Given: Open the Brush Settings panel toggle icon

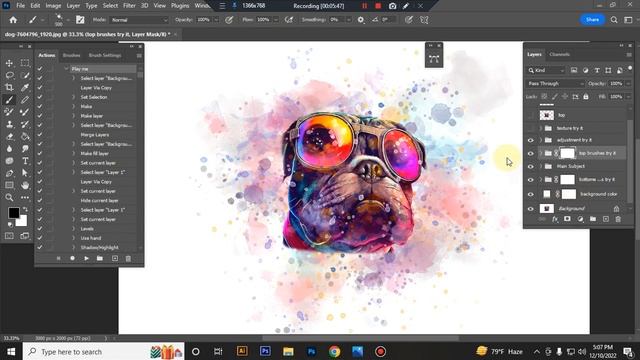Looking at the screenshot, I should tap(80, 20).
